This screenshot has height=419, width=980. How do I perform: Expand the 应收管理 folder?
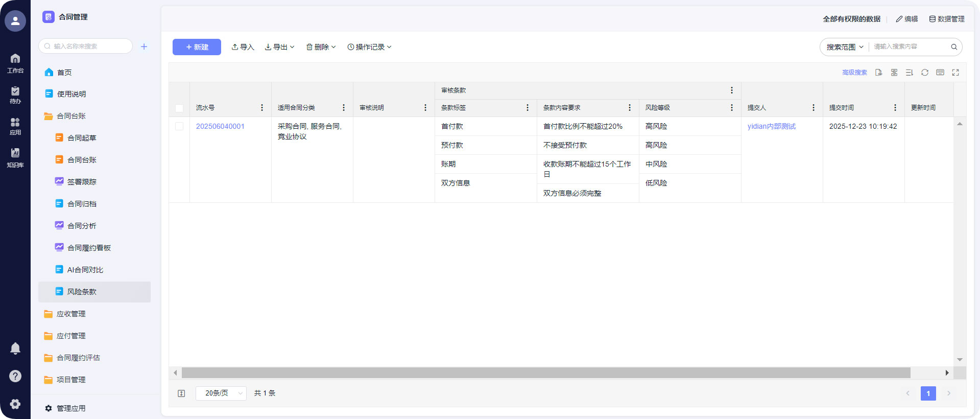click(x=71, y=314)
